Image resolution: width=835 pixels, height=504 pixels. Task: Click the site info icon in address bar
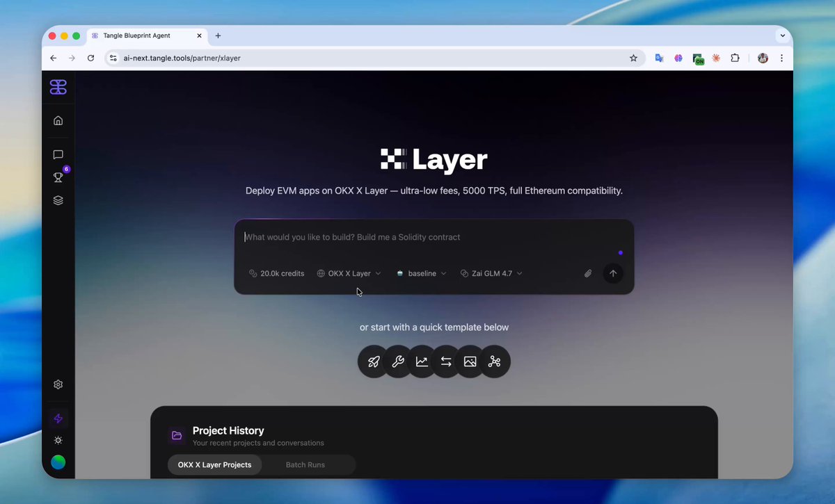pos(113,58)
